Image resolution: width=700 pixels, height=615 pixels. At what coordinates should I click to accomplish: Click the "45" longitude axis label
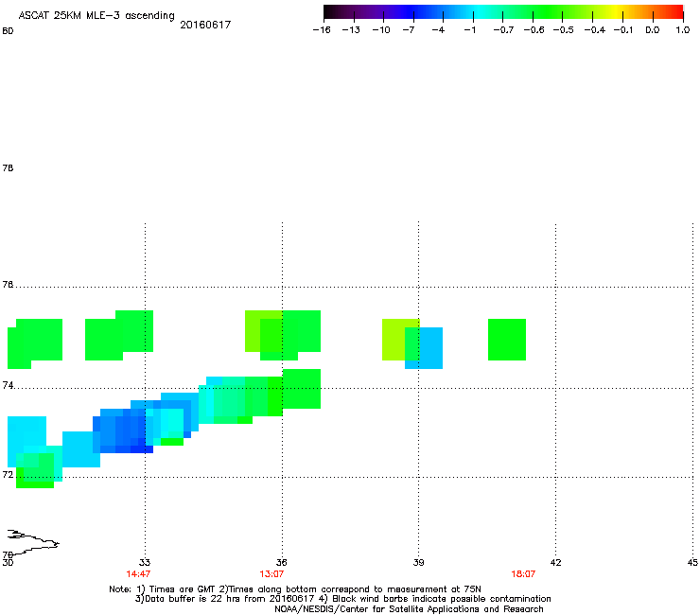coord(692,562)
